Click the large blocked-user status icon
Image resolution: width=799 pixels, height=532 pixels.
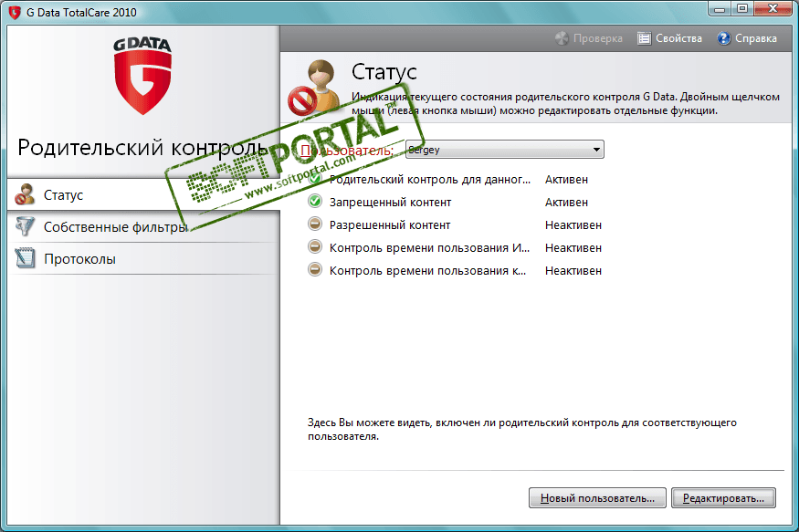pos(314,88)
